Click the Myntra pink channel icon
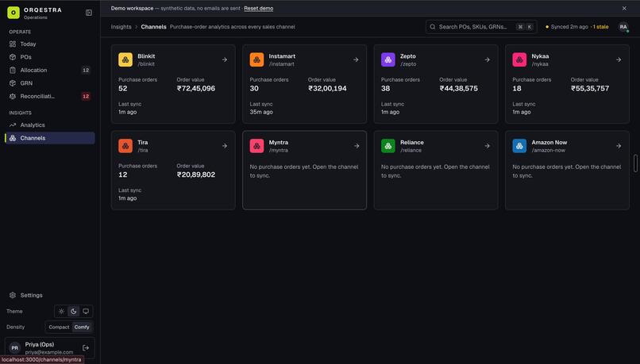The height and width of the screenshot is (364, 640). tap(256, 146)
